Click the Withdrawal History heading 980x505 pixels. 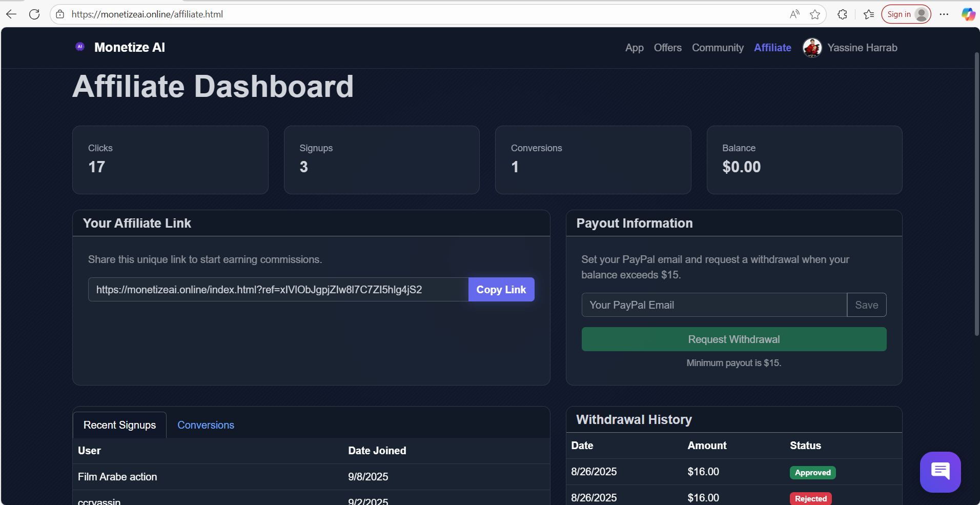(634, 420)
